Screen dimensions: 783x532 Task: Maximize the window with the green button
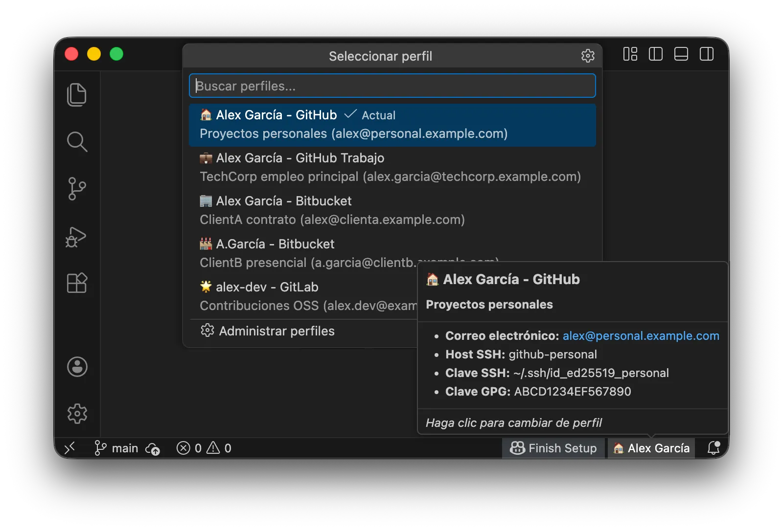116,54
